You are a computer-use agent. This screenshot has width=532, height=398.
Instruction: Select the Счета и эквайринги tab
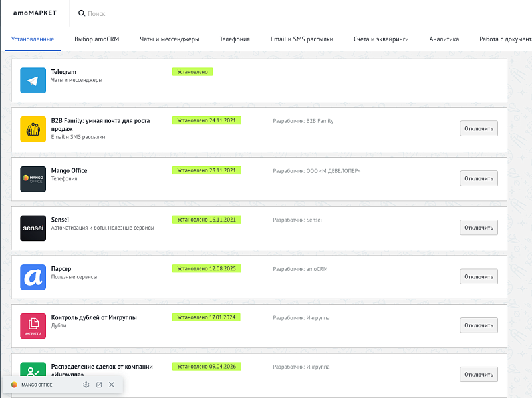(x=381, y=39)
